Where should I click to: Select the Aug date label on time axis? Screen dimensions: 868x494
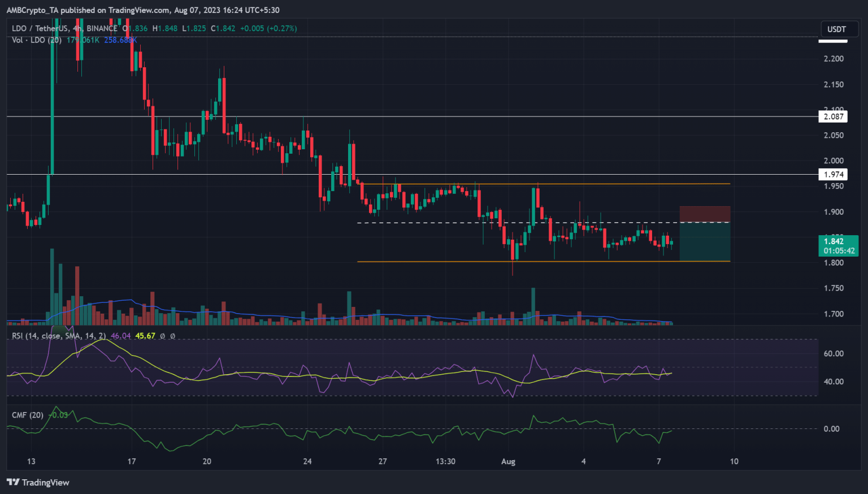click(x=508, y=461)
